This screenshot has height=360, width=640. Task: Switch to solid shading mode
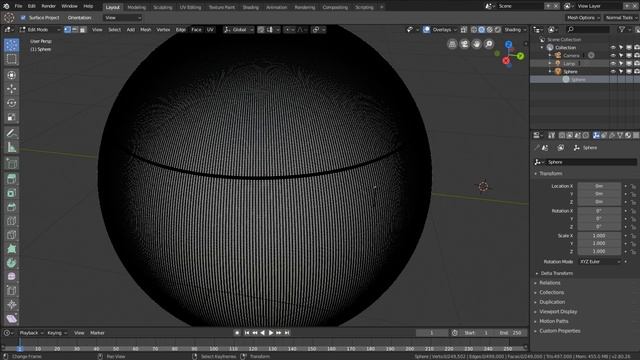482,30
